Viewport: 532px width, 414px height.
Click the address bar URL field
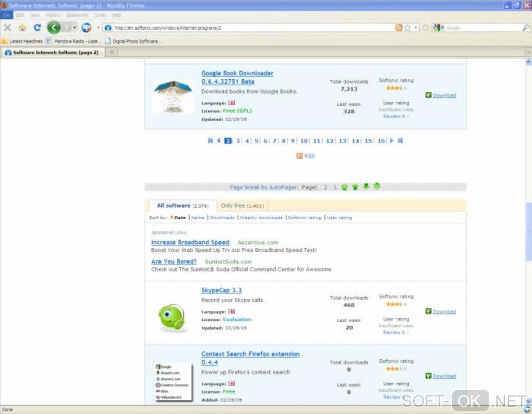[253, 28]
